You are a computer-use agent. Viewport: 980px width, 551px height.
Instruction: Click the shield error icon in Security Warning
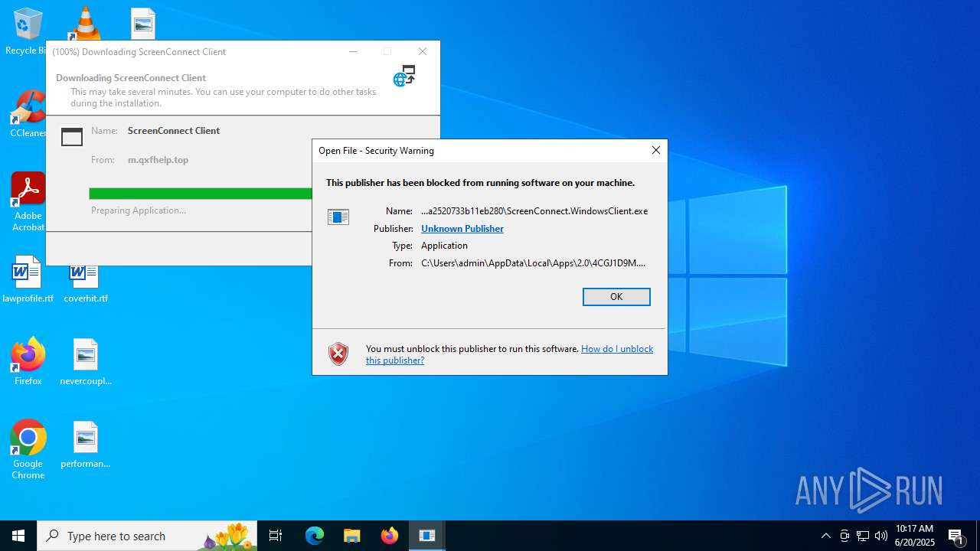338,354
